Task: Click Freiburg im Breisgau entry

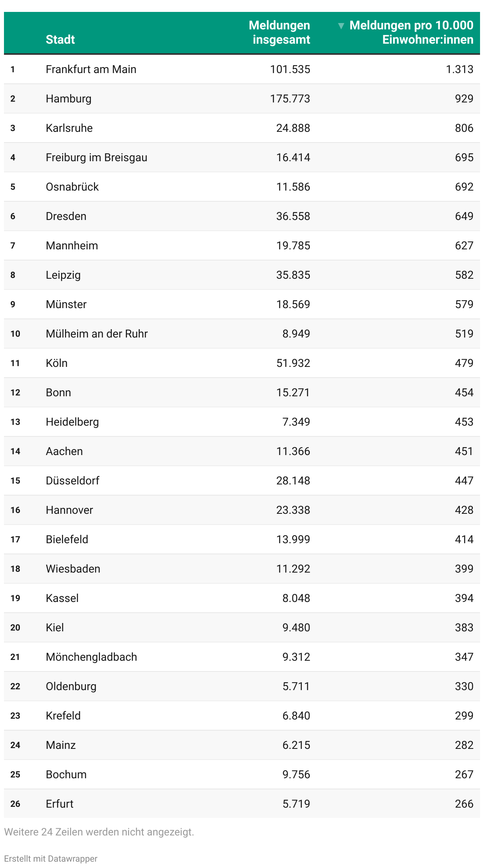Action: click(96, 158)
